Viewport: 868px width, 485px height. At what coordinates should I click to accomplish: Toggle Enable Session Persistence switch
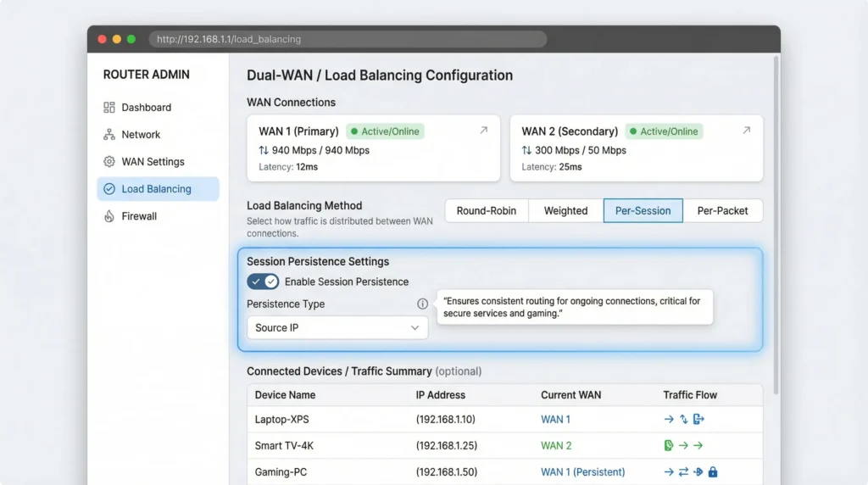pyautogui.click(x=263, y=282)
